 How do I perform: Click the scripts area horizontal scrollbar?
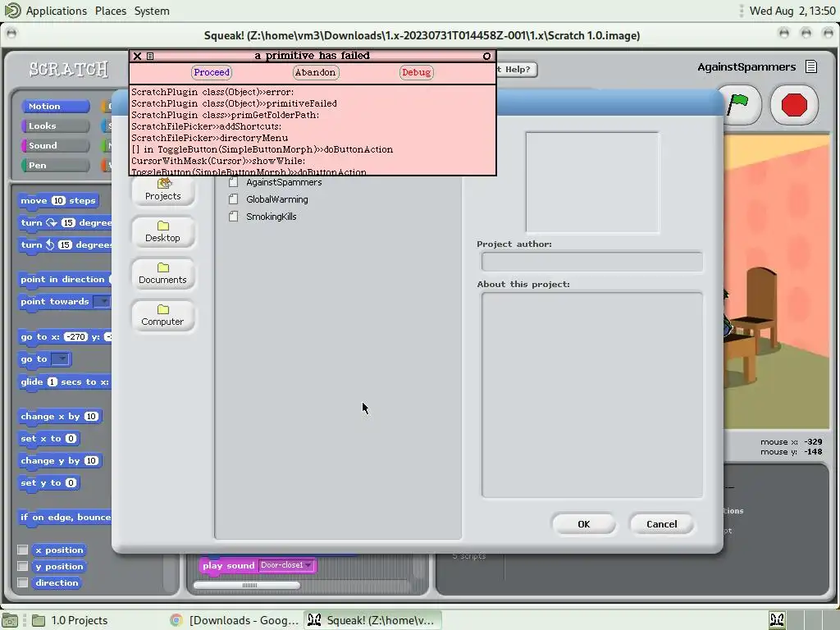pyautogui.click(x=247, y=585)
